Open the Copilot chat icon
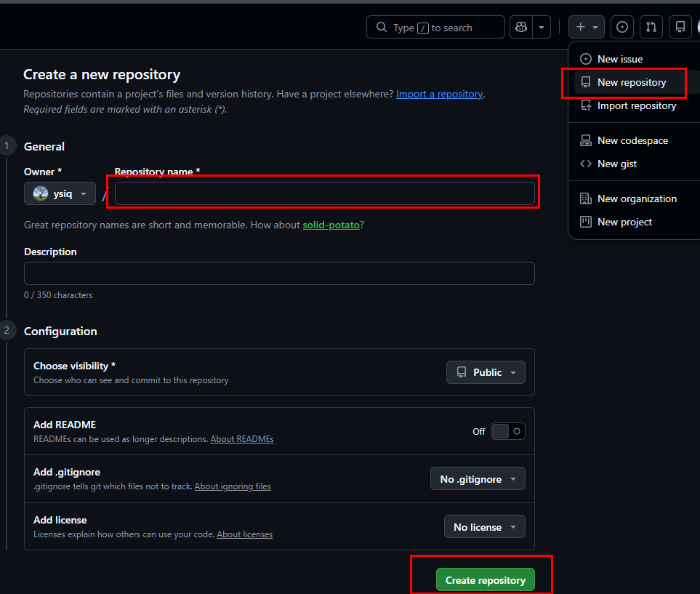This screenshot has height=594, width=700. 521,27
